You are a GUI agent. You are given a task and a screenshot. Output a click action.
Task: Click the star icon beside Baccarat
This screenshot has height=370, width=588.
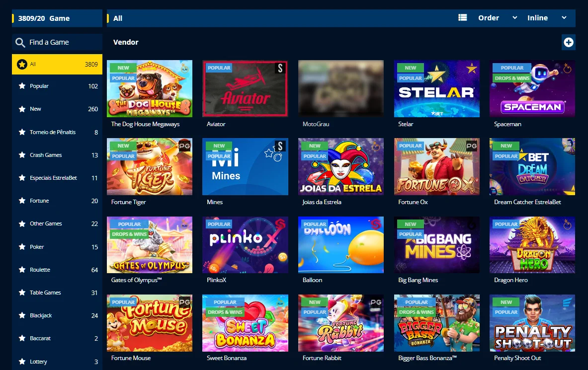[x=22, y=338]
